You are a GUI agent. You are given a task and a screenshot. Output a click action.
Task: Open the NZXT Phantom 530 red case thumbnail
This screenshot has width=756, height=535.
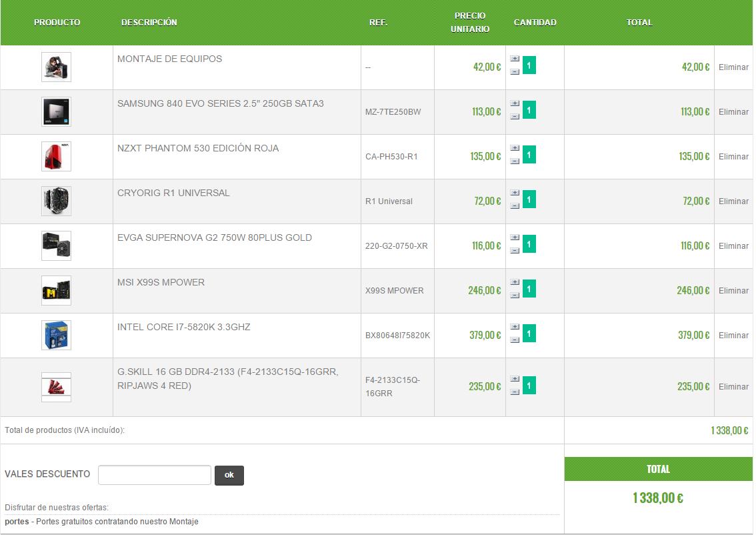pos(56,156)
